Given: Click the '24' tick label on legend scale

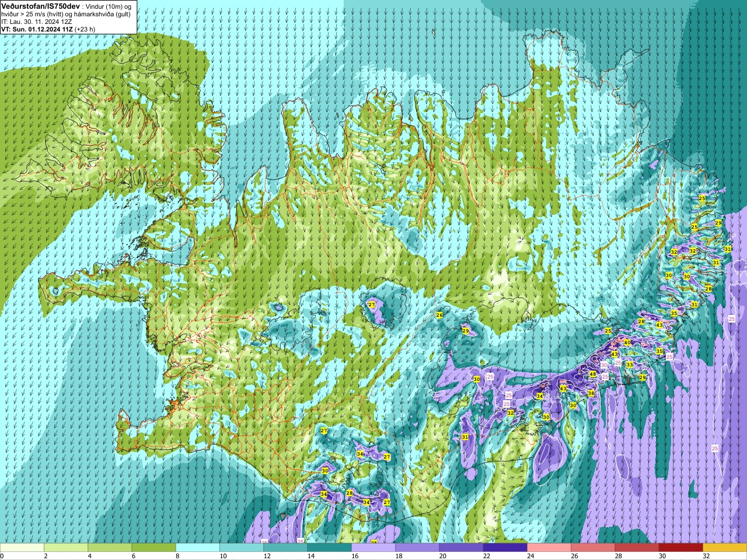Looking at the screenshot, I should (x=530, y=556).
